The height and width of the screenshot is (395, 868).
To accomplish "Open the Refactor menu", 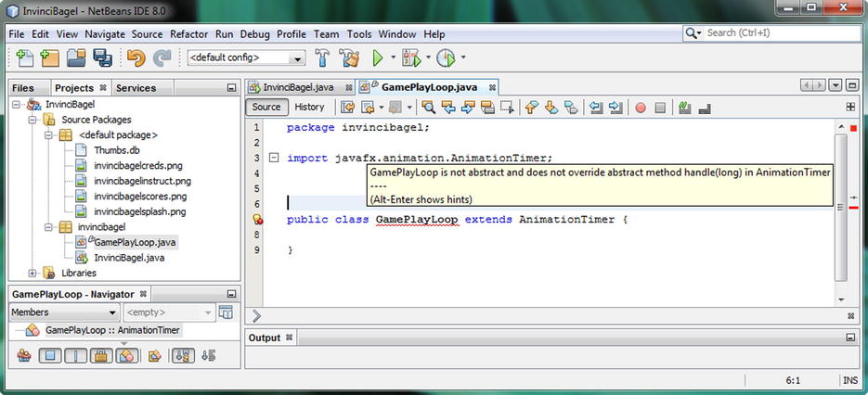I will pos(188,34).
